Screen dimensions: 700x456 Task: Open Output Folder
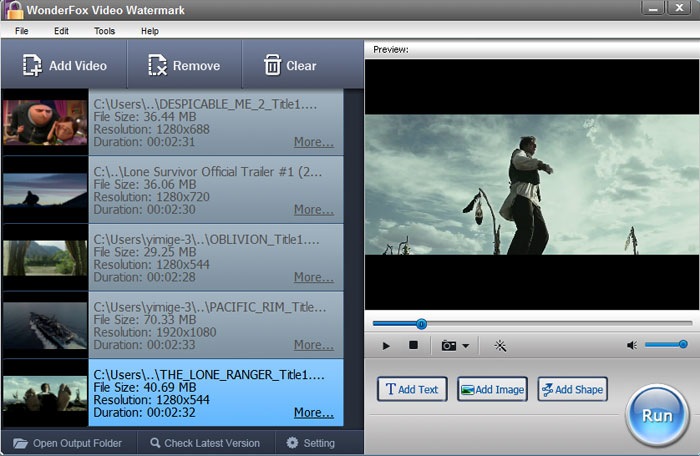67,443
